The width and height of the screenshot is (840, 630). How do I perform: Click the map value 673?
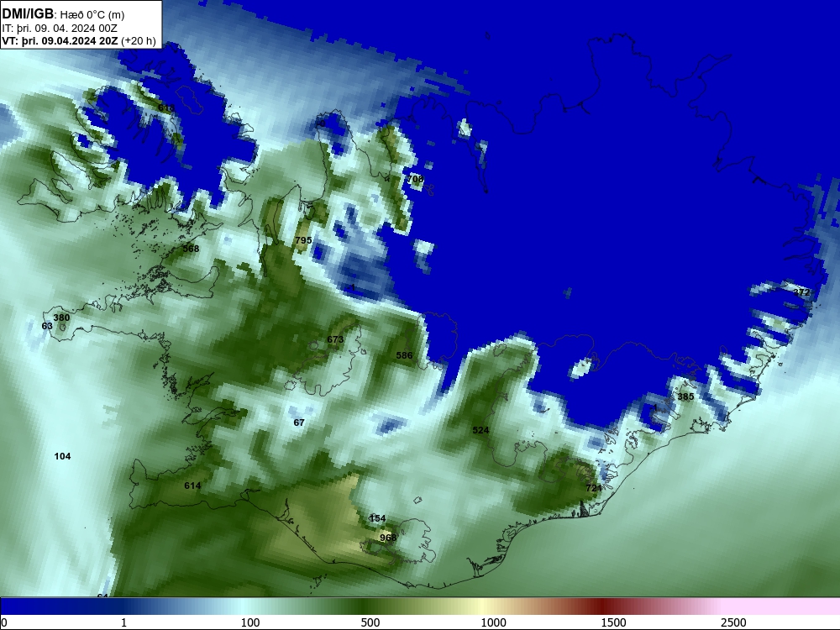tap(335, 339)
